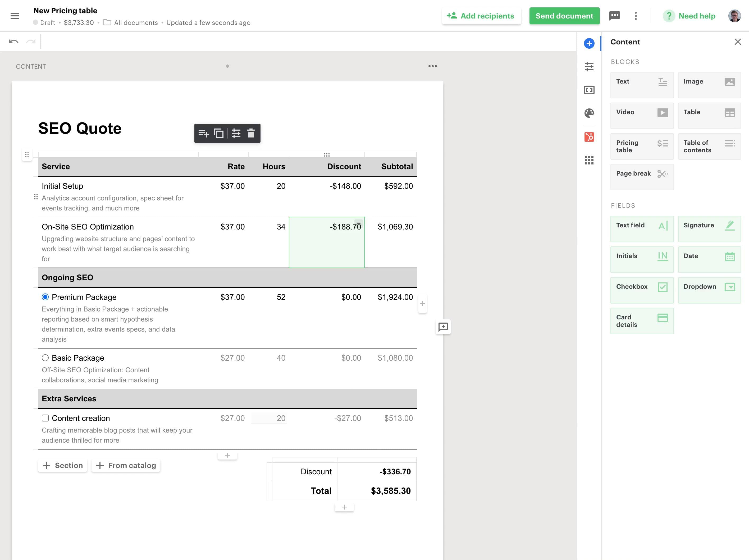
Task: Click the Send document button
Action: click(564, 16)
